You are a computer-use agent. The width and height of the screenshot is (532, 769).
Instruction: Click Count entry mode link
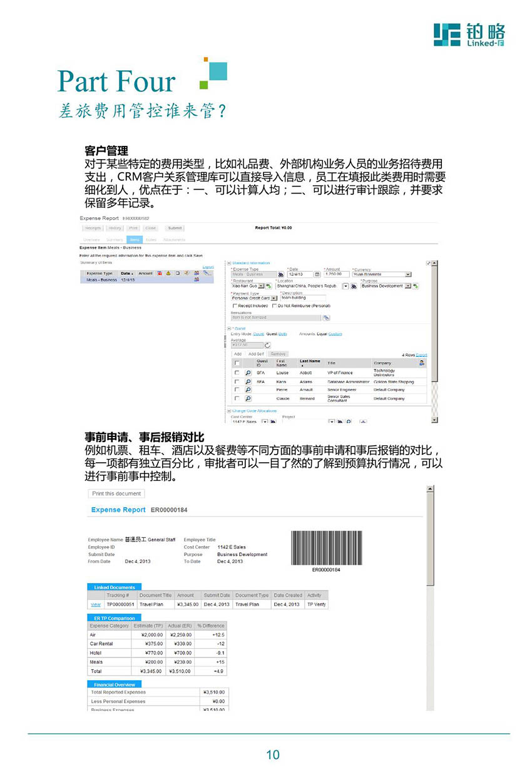(x=258, y=334)
